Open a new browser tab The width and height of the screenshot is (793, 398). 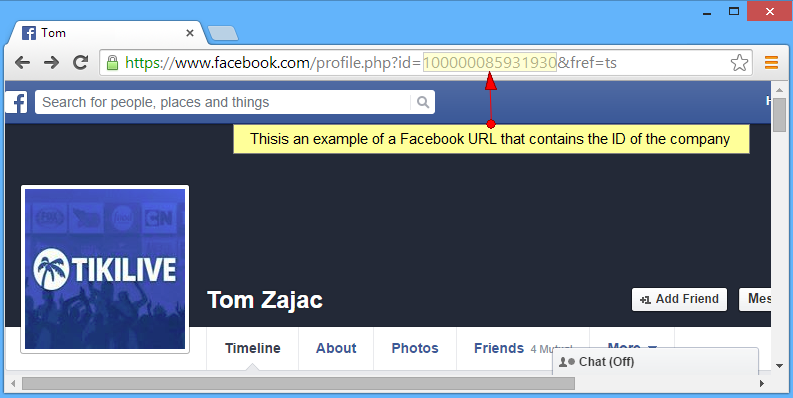pyautogui.click(x=223, y=33)
